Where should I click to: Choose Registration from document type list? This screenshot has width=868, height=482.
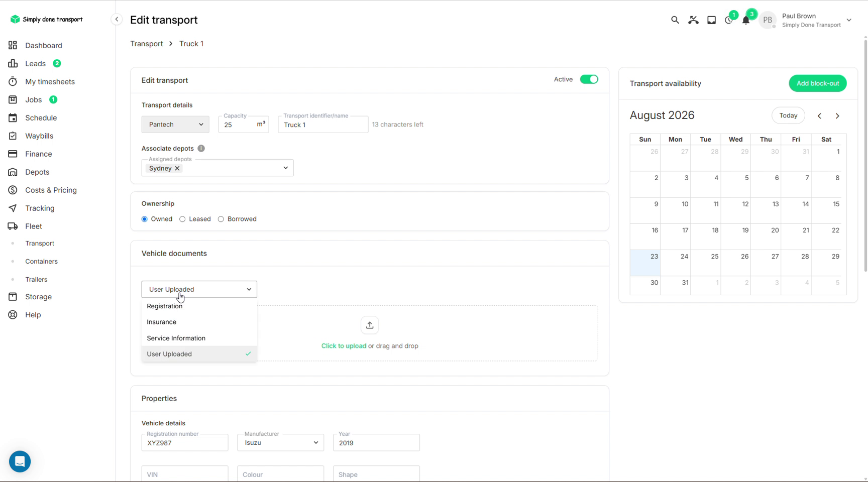[x=199, y=306]
